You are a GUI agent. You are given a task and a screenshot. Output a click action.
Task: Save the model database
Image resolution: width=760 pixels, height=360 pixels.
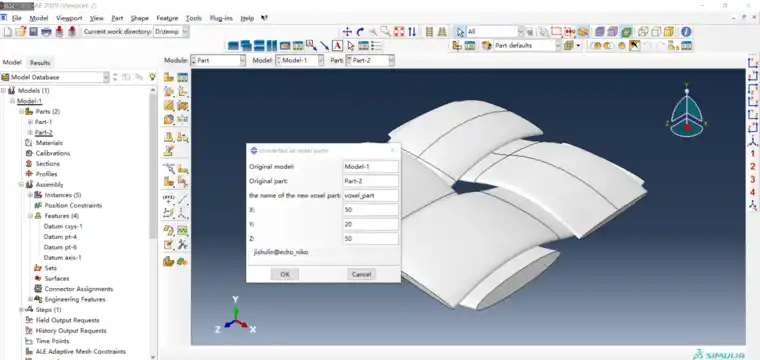tap(33, 32)
